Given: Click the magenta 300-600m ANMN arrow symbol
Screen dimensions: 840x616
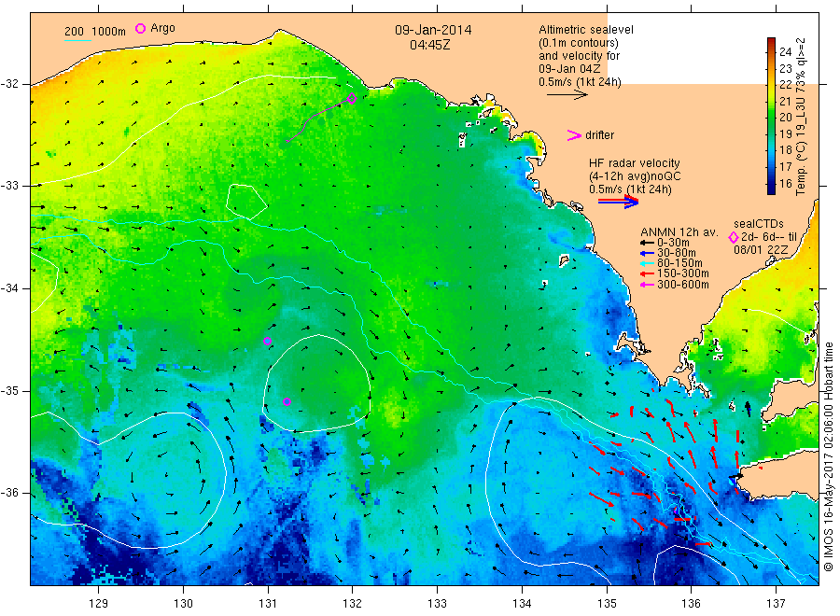Looking at the screenshot, I should pos(647,285).
